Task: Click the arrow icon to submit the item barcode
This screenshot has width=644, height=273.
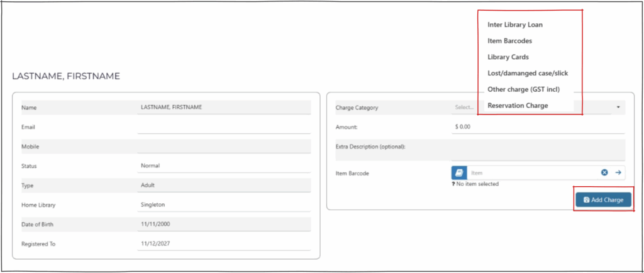Action: (618, 172)
